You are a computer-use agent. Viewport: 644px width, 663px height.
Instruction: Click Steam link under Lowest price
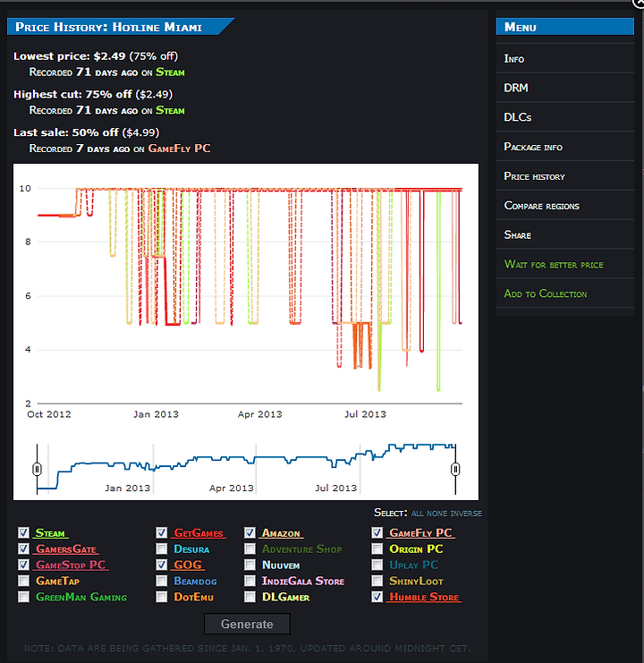coord(170,72)
